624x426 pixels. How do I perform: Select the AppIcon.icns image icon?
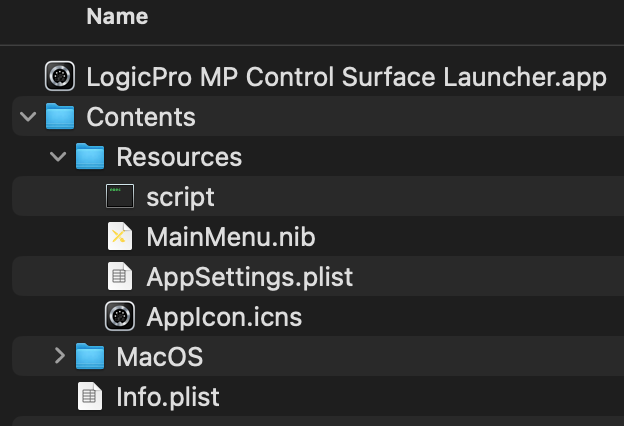(120, 316)
